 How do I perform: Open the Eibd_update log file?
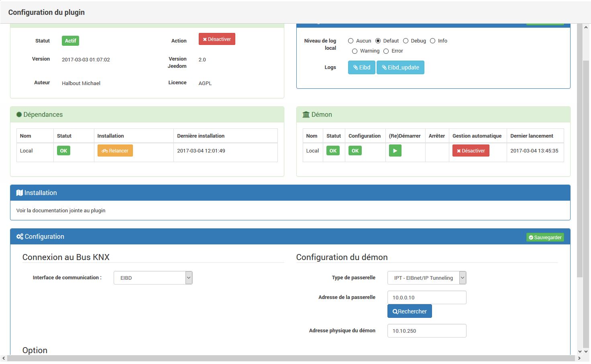pyautogui.click(x=400, y=67)
